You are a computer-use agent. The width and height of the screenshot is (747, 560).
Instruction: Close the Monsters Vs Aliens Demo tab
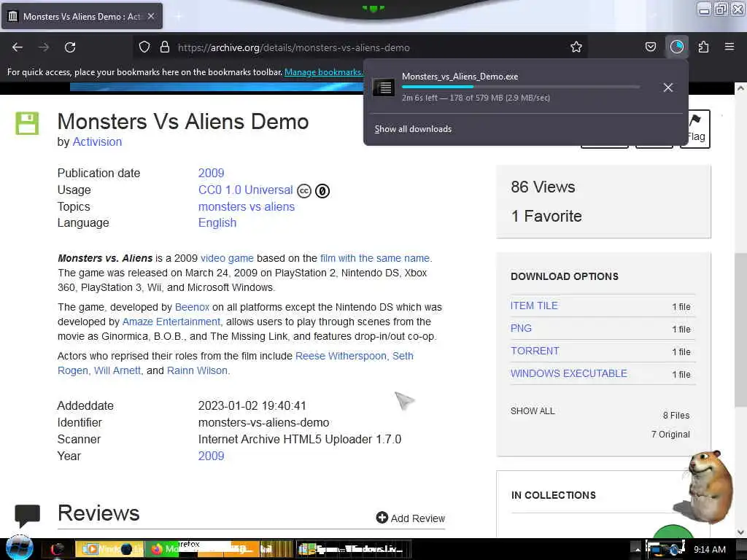pyautogui.click(x=150, y=16)
